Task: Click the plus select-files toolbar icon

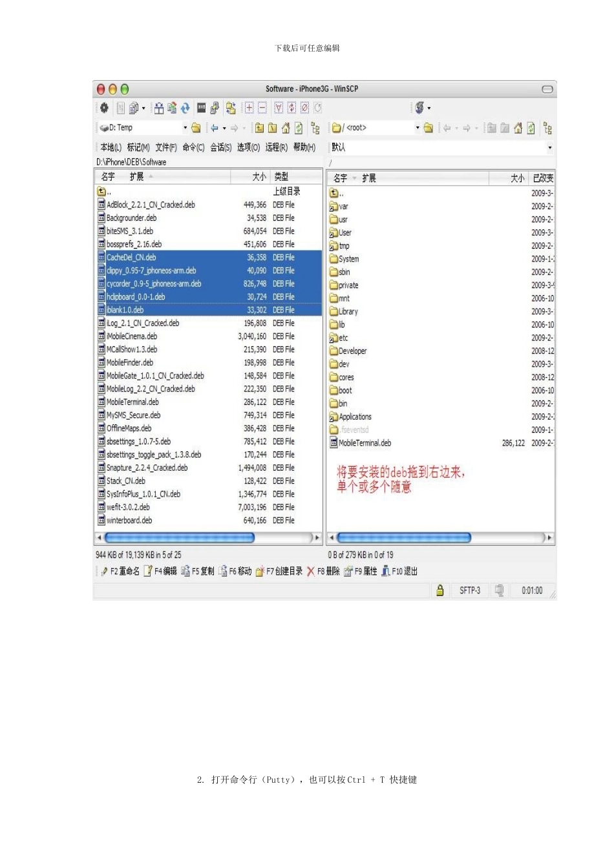Action: click(x=249, y=108)
